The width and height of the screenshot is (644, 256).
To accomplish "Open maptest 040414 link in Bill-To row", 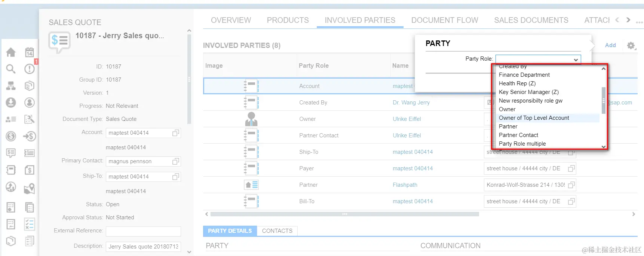I will click(x=413, y=201).
